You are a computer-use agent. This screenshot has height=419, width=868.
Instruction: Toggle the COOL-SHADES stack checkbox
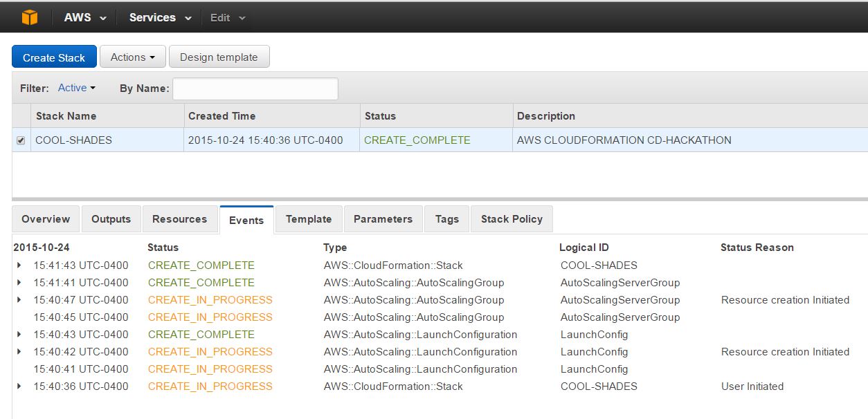click(21, 140)
